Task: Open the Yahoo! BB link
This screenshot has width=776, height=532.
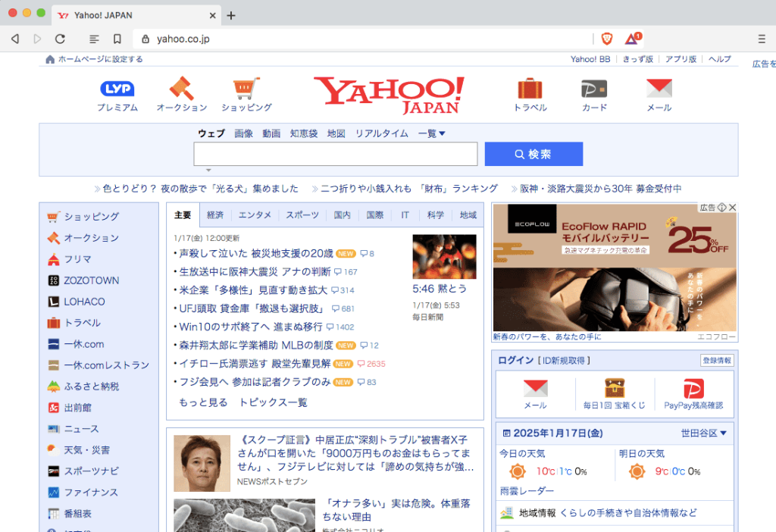Action: click(x=590, y=59)
